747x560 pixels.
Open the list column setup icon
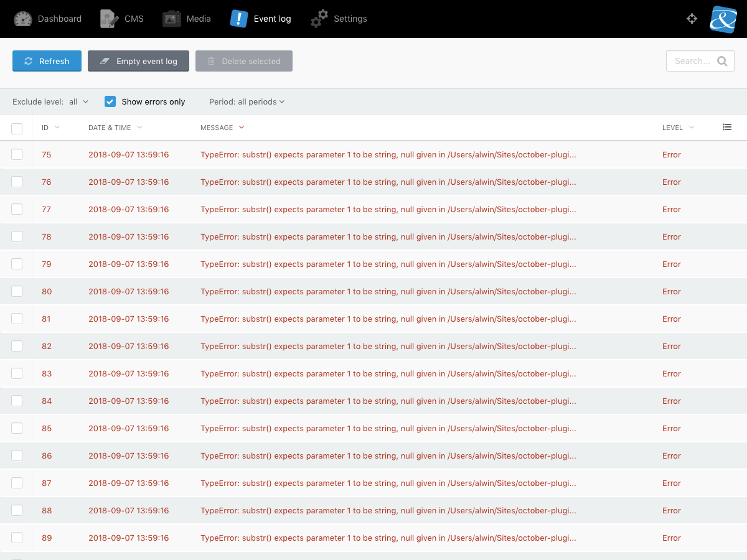pyautogui.click(x=727, y=127)
